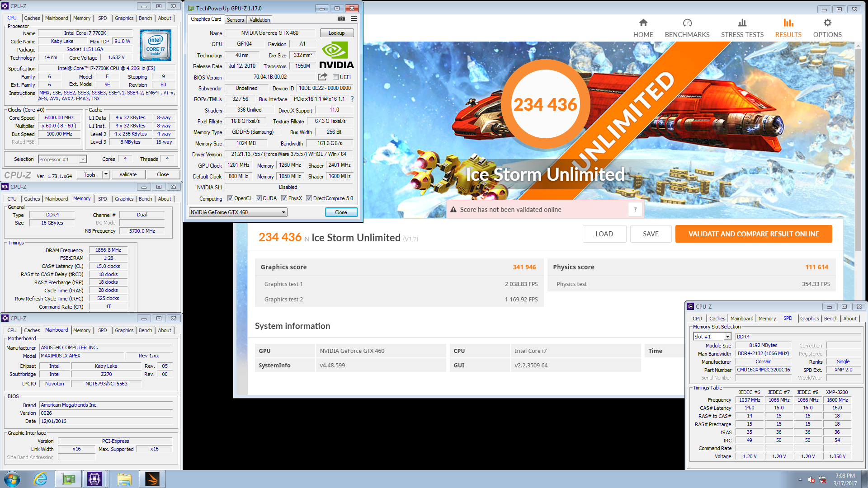Viewport: 868px width, 488px height.
Task: Click the question mark help button
Action: tap(635, 209)
